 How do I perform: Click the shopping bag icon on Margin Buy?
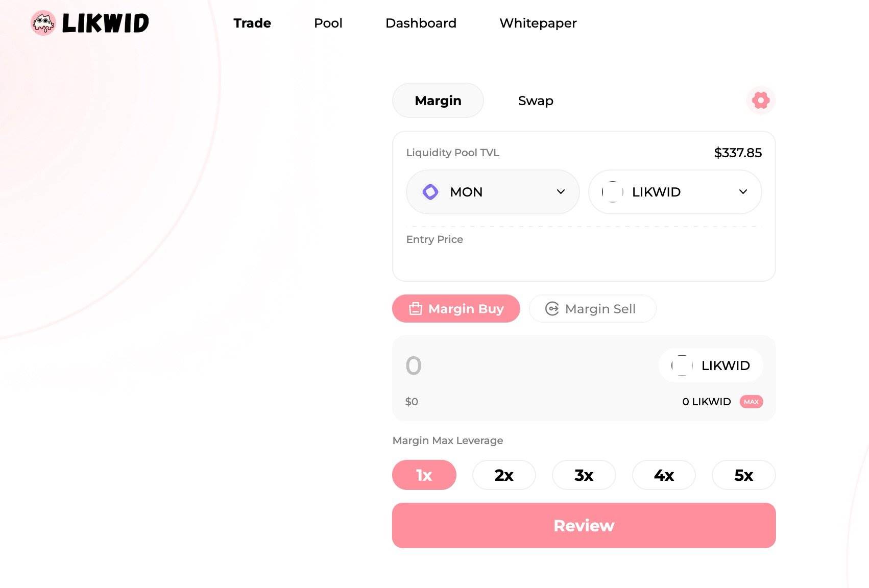pos(416,309)
